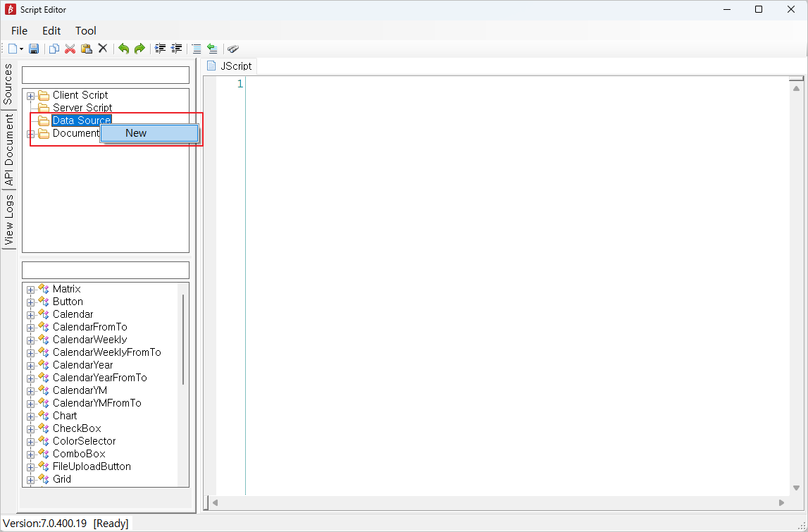Open the dropdown arrow beside the New icon
Screen dimensions: 808x532
[x=22, y=49]
